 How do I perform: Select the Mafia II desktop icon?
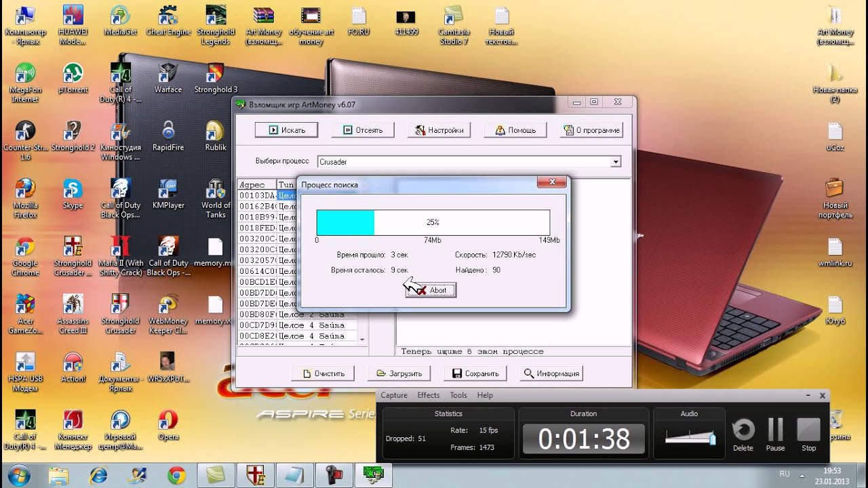pyautogui.click(x=121, y=257)
